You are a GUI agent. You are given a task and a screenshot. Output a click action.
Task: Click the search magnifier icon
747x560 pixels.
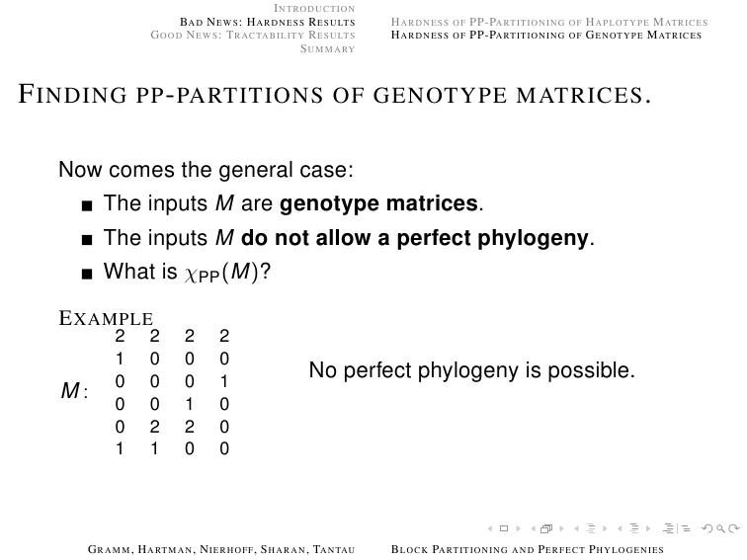pos(720,528)
